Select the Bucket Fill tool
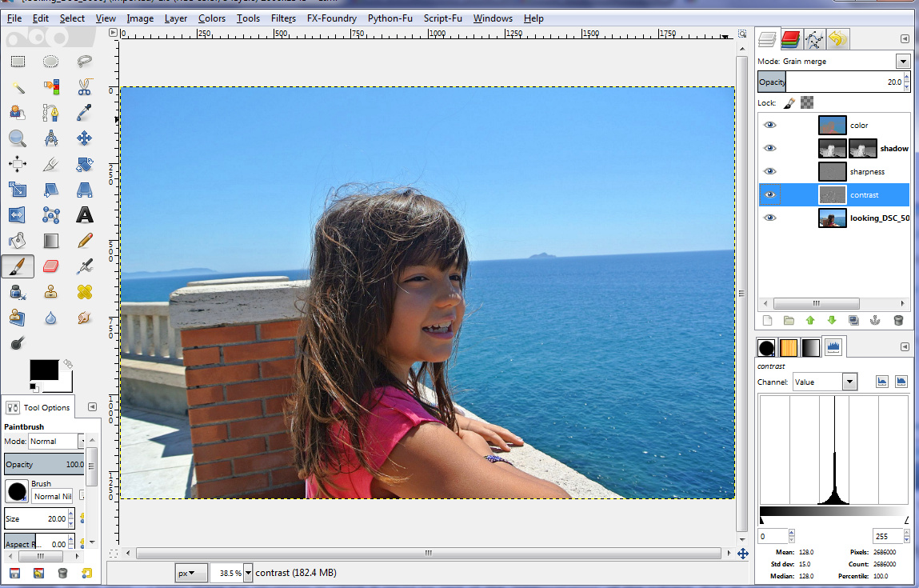Image resolution: width=919 pixels, height=588 pixels. (x=18, y=241)
